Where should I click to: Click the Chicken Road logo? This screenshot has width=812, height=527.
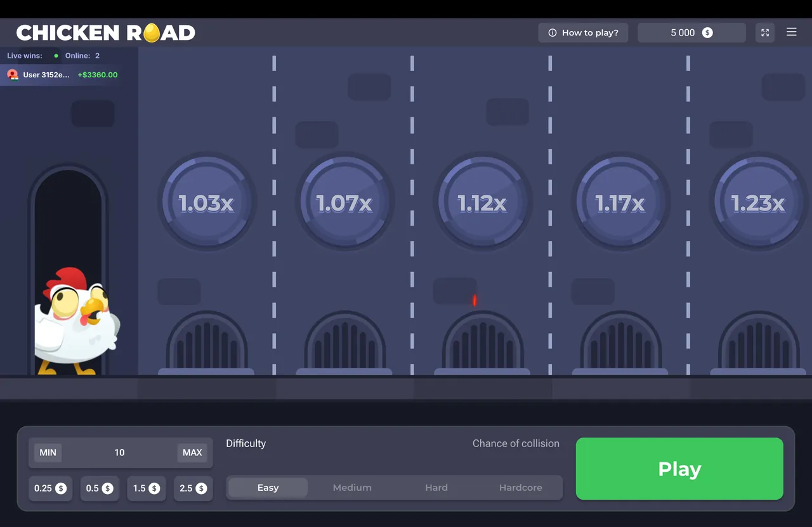click(105, 32)
